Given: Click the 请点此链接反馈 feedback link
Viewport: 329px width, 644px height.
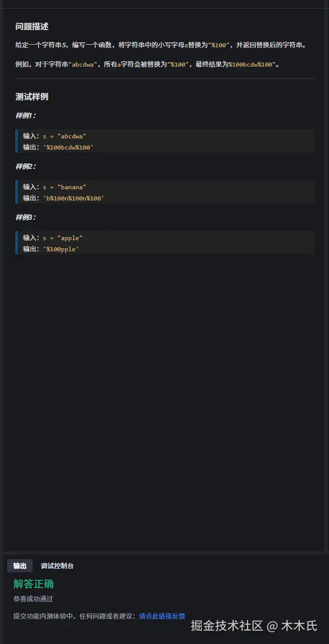Looking at the screenshot, I should point(162,616).
